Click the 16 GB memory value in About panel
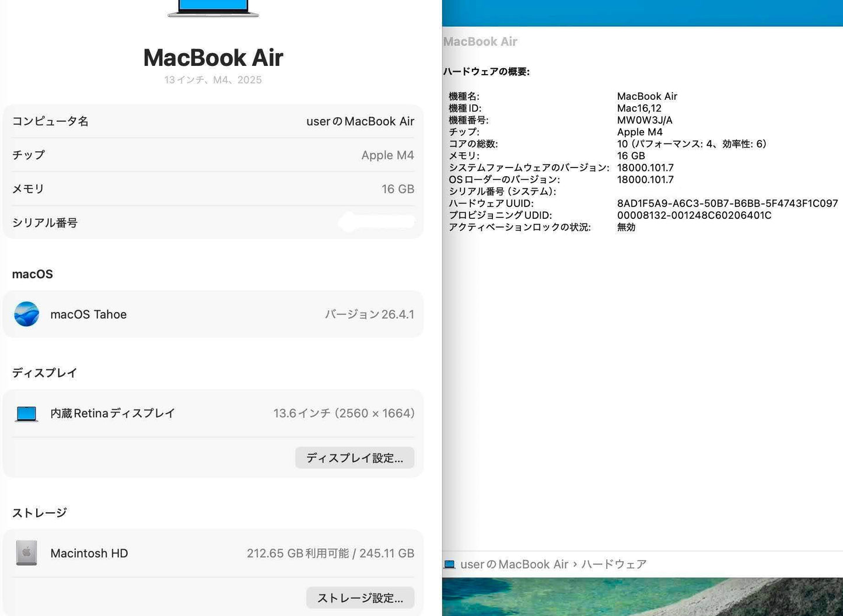 click(398, 189)
